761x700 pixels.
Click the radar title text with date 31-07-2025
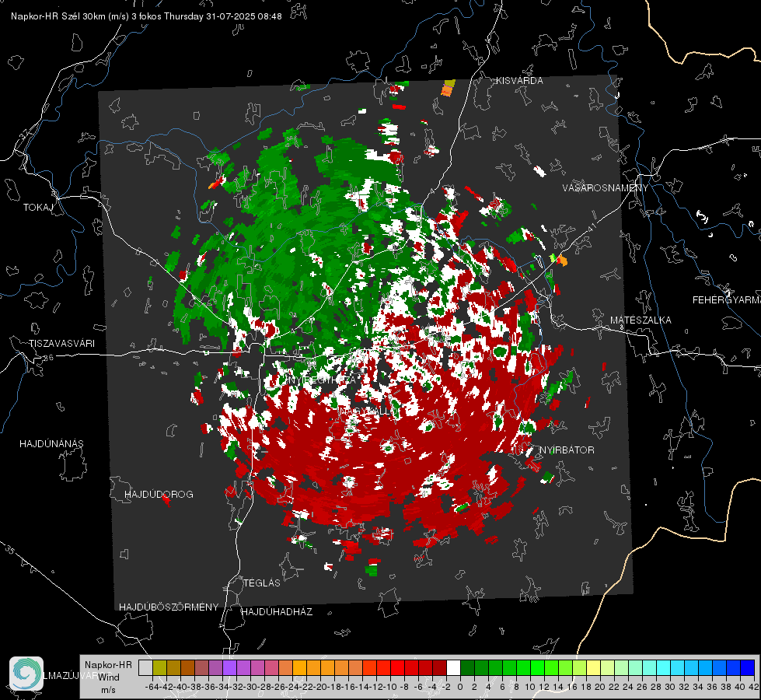[146, 16]
